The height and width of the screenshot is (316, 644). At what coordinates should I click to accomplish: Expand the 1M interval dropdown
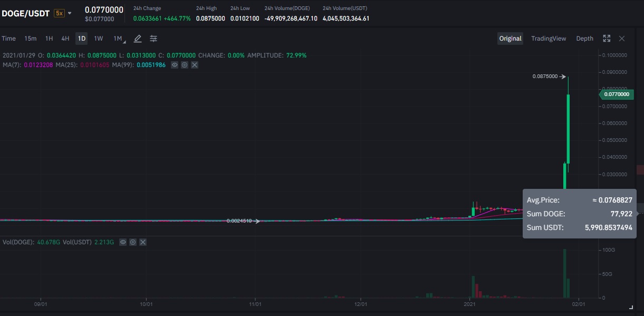point(119,39)
